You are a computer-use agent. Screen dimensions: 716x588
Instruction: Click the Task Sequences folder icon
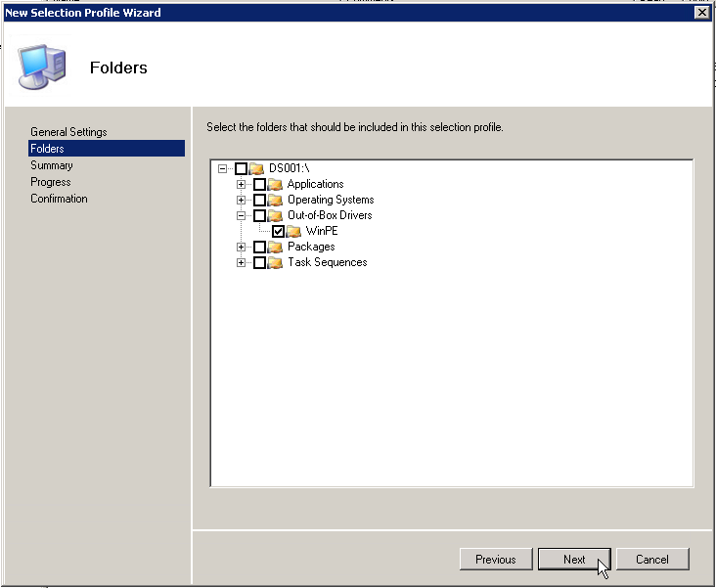[x=275, y=262]
